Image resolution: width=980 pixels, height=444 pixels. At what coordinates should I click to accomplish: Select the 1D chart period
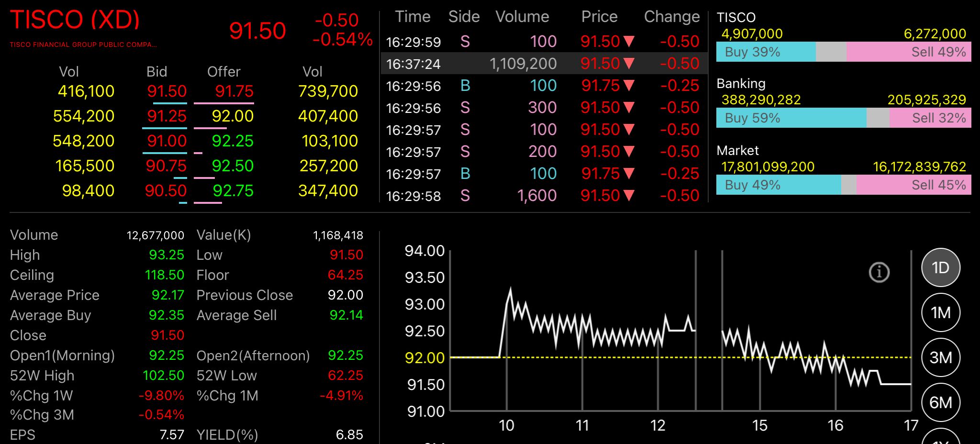pyautogui.click(x=941, y=267)
